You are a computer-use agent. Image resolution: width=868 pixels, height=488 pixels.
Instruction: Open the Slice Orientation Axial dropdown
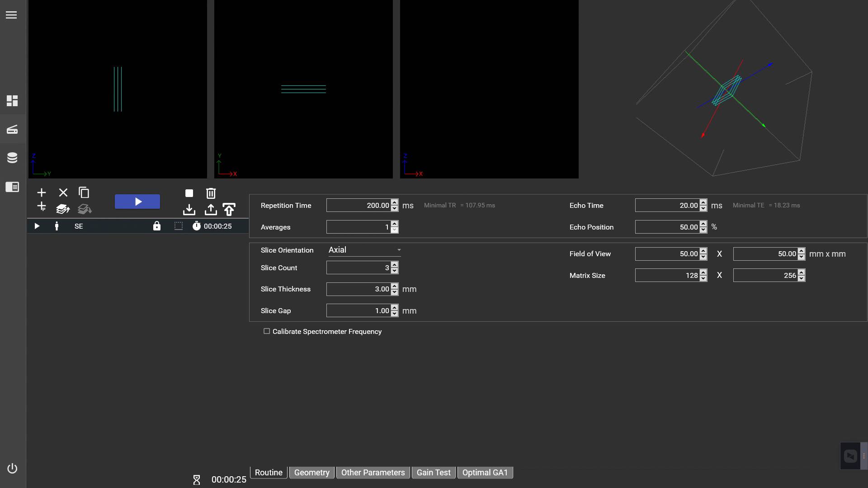[x=364, y=250]
